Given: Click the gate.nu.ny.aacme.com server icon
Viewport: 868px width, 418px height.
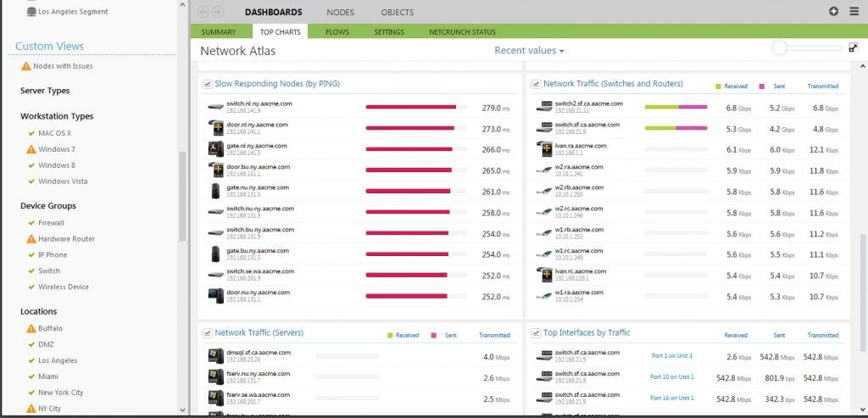Looking at the screenshot, I should coord(215,191).
